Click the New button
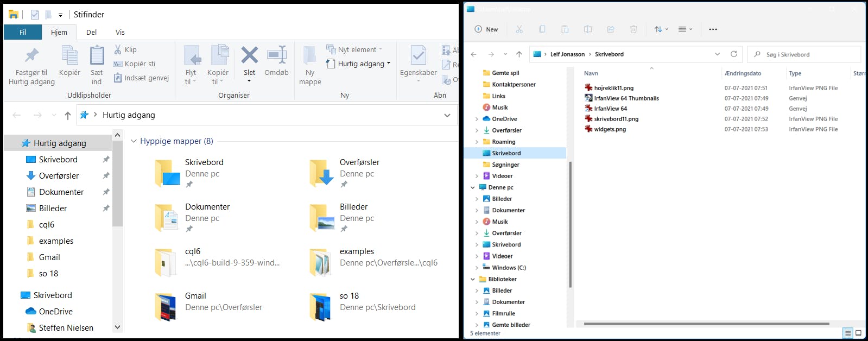The image size is (868, 341). point(486,29)
